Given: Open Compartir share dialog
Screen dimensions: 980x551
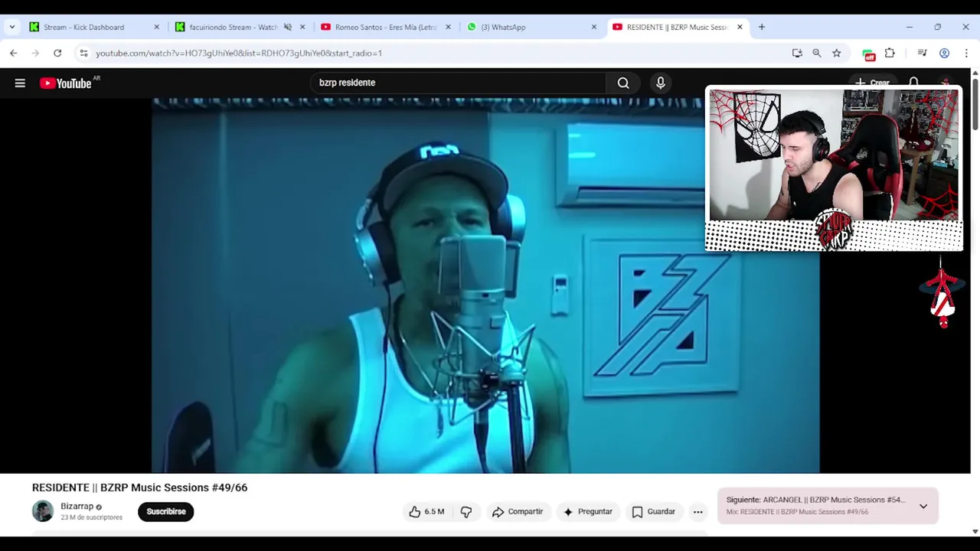Looking at the screenshot, I should [518, 512].
